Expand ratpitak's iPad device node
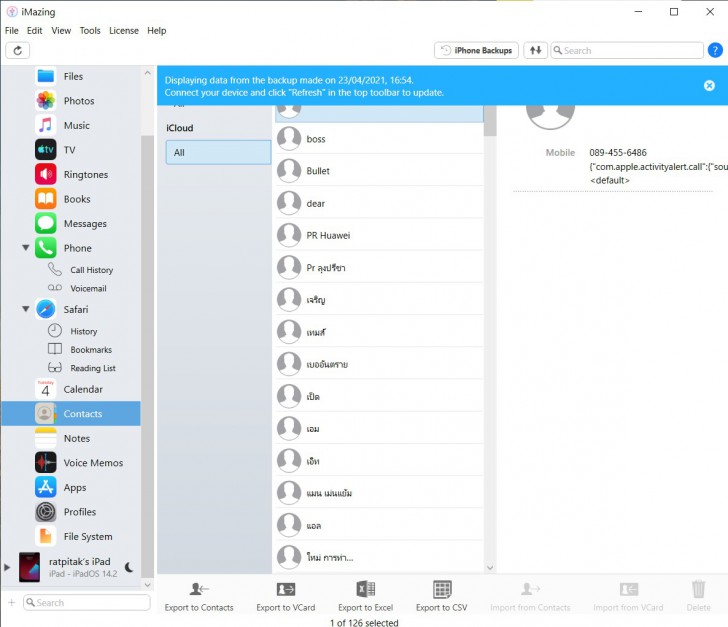Screen dimensions: 728x627 7,567
